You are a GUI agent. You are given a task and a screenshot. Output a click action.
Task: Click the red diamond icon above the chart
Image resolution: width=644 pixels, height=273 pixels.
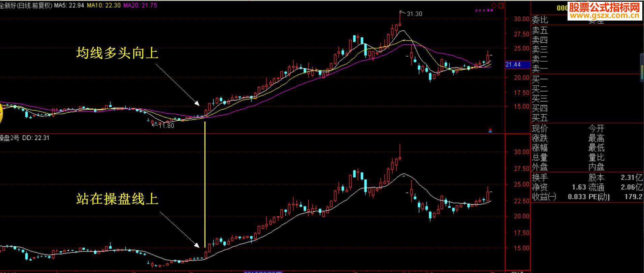(x=494, y=5)
